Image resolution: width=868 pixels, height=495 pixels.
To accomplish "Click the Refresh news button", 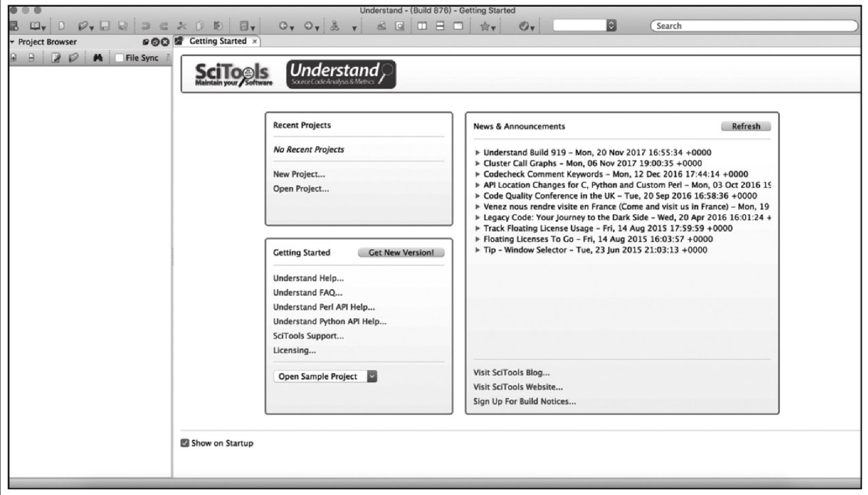I will tap(745, 126).
